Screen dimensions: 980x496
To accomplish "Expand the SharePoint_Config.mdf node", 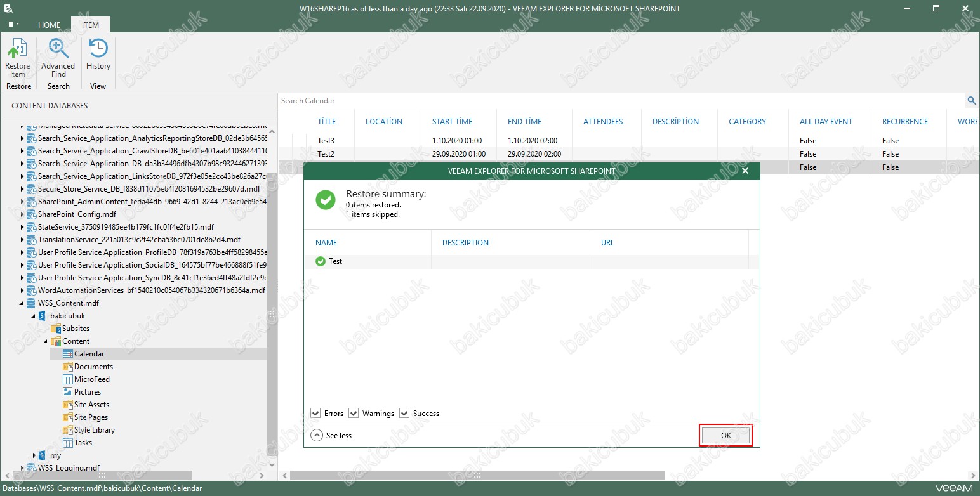I will coord(22,214).
